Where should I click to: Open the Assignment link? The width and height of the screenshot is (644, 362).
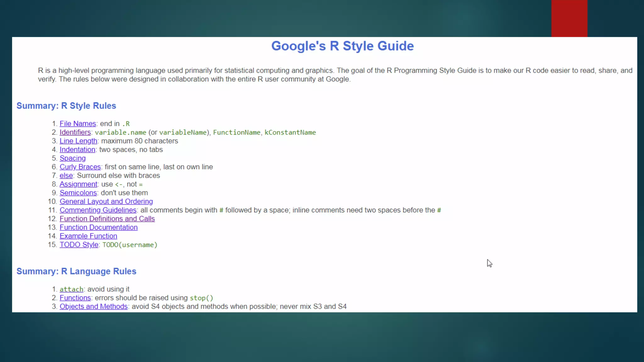coord(78,184)
